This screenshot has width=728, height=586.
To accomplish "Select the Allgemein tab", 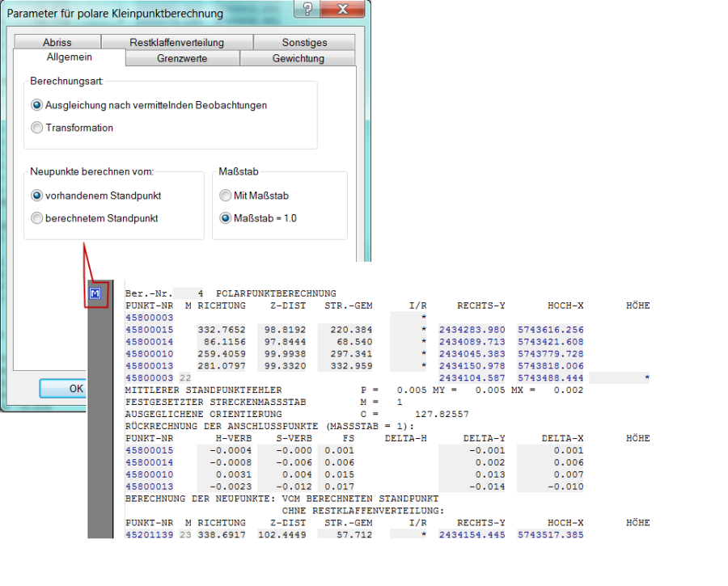I will (69, 57).
